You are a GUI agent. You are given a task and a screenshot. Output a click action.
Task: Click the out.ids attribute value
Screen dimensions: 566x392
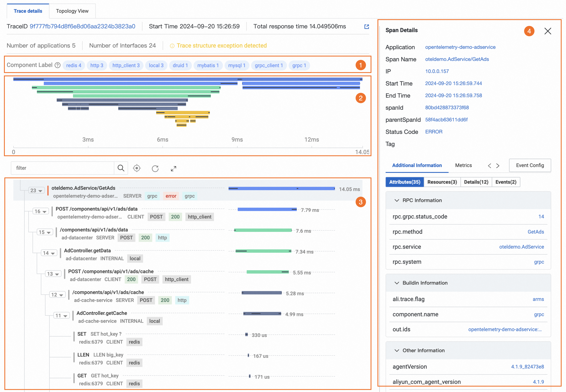[x=505, y=329]
